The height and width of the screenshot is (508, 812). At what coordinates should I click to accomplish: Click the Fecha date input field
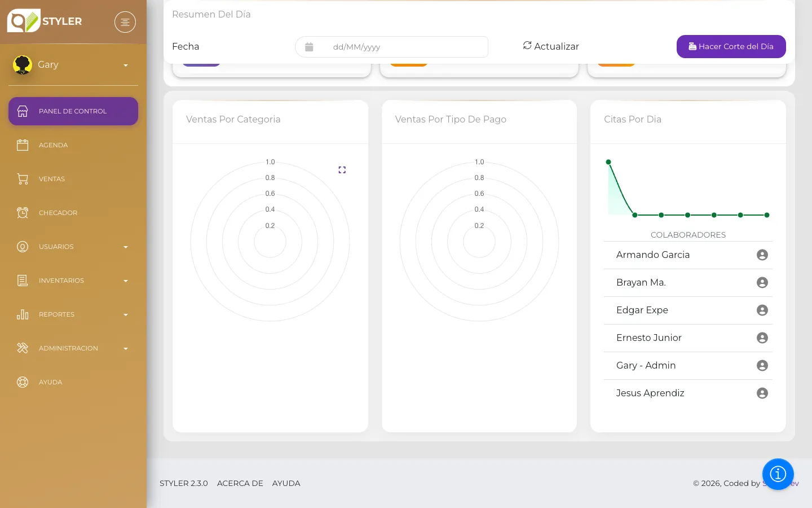click(391, 47)
